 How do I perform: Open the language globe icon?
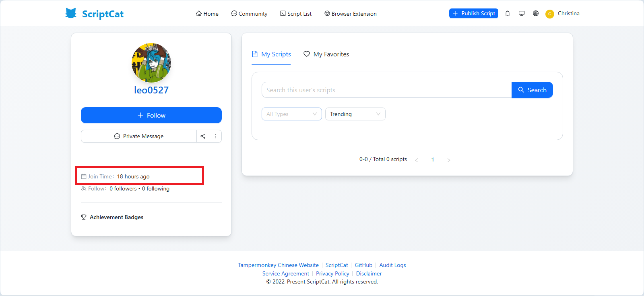pyautogui.click(x=536, y=13)
